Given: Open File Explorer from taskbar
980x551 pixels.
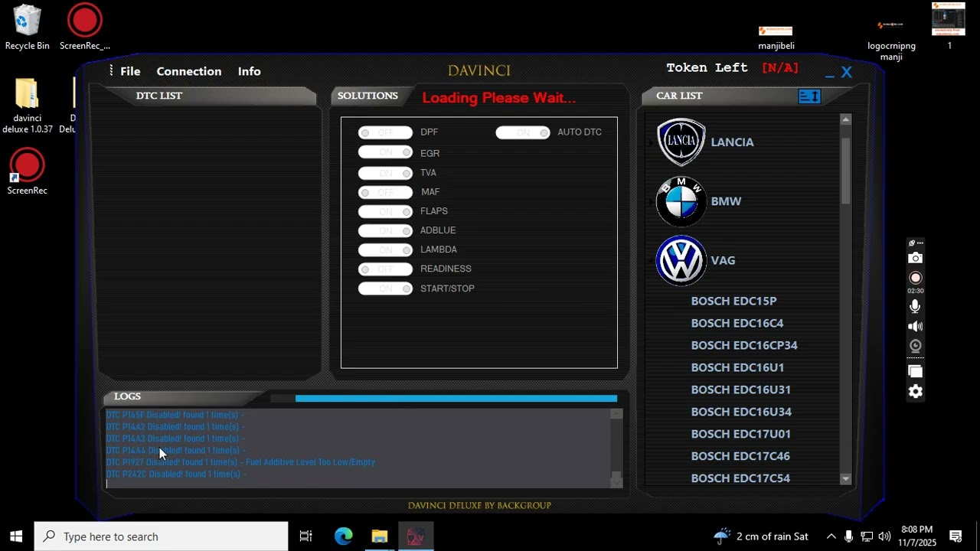Looking at the screenshot, I should (379, 536).
